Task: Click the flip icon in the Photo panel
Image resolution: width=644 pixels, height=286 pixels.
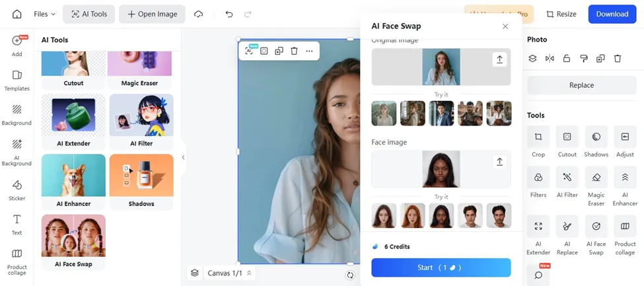Action: point(550,59)
